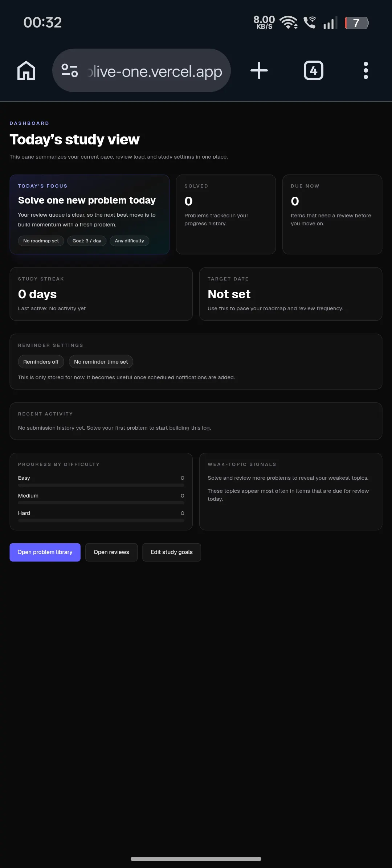Click the Hard difficulty label
The height and width of the screenshot is (868, 392).
click(x=24, y=513)
